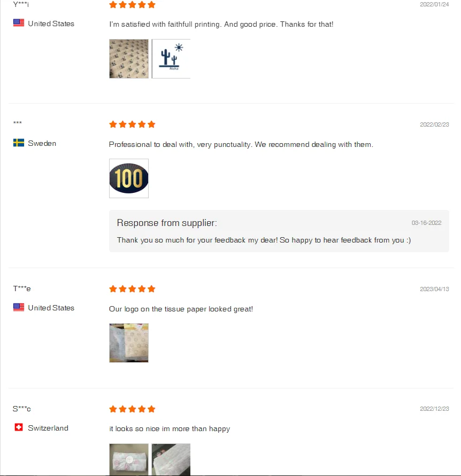
Task: Click the United States flag beside Y***i
Action: (x=19, y=23)
